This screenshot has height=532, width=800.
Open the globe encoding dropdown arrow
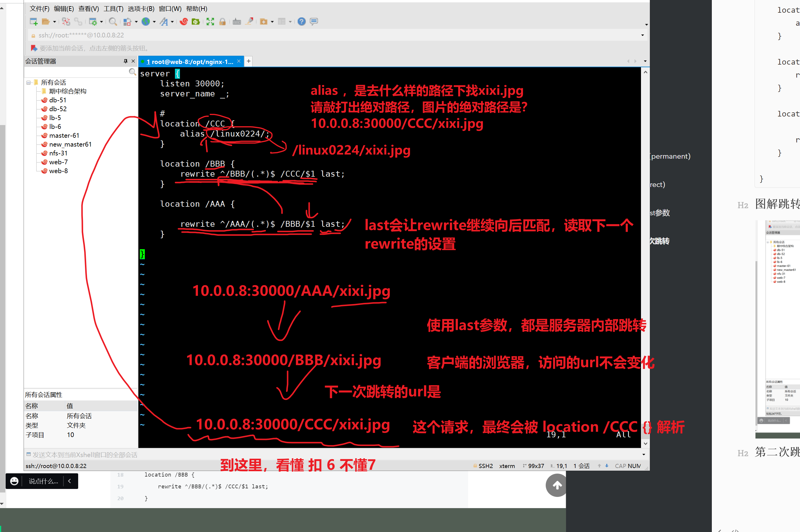tap(154, 22)
